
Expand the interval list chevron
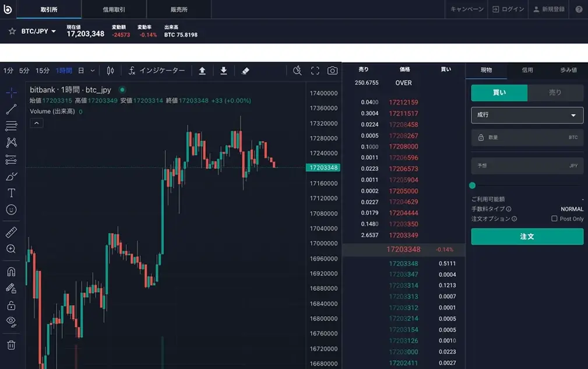pyautogui.click(x=93, y=71)
